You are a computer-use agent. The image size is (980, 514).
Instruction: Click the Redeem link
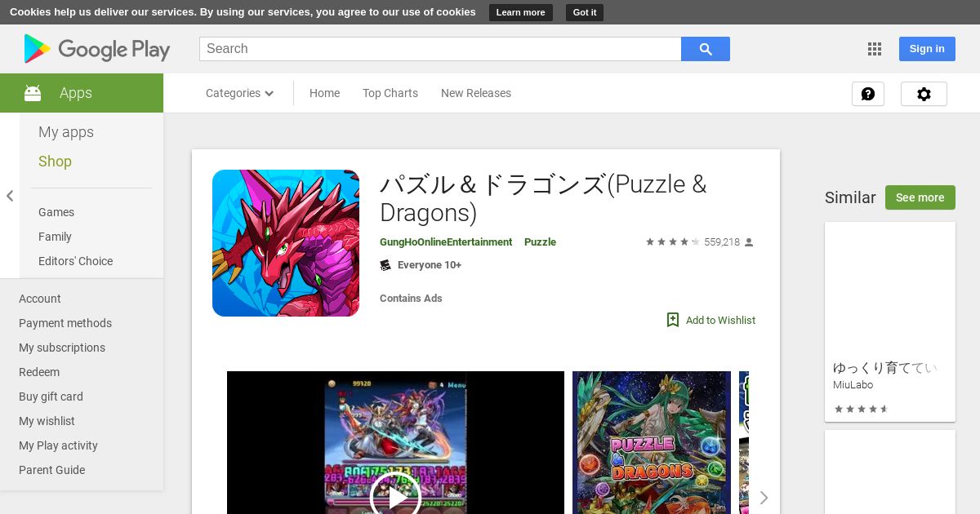(39, 372)
